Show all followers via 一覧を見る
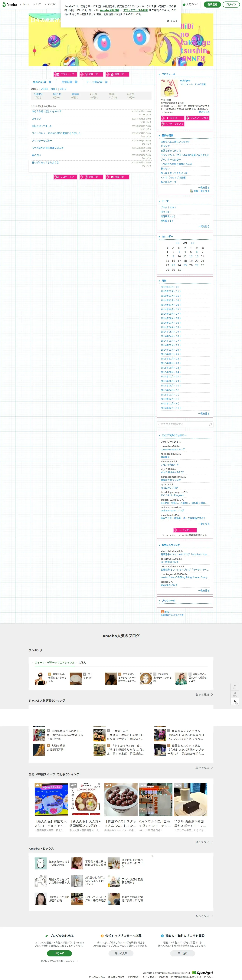This screenshot has width=242, height=980. tap(204, 524)
